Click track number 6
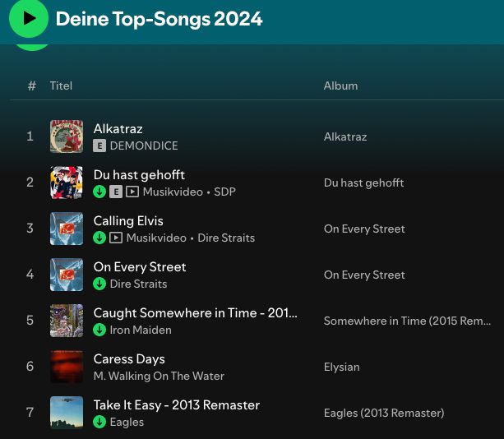Screen dimensions: 504x439 pos(30,367)
